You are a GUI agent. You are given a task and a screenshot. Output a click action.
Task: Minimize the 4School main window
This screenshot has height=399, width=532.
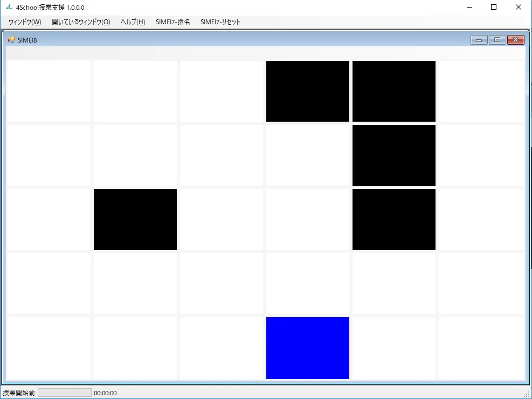(x=469, y=7)
